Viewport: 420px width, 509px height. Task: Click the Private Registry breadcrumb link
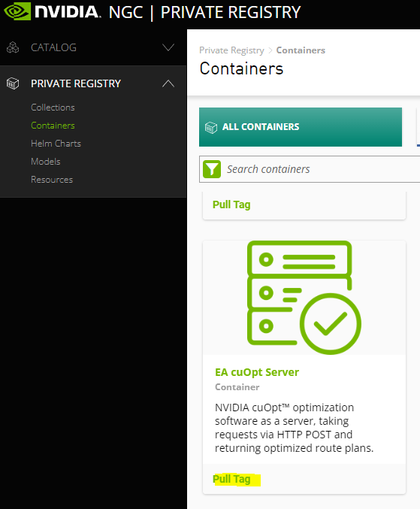point(231,50)
